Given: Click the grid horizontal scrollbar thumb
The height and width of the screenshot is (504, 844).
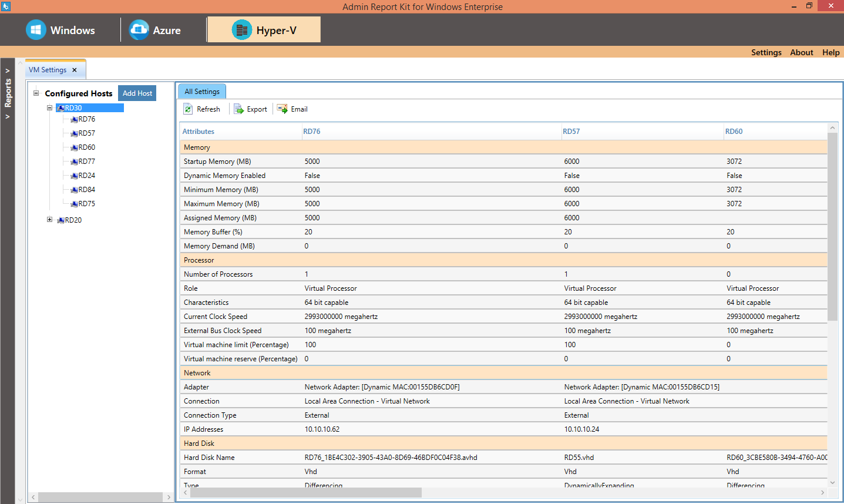Looking at the screenshot, I should pyautogui.click(x=305, y=492).
